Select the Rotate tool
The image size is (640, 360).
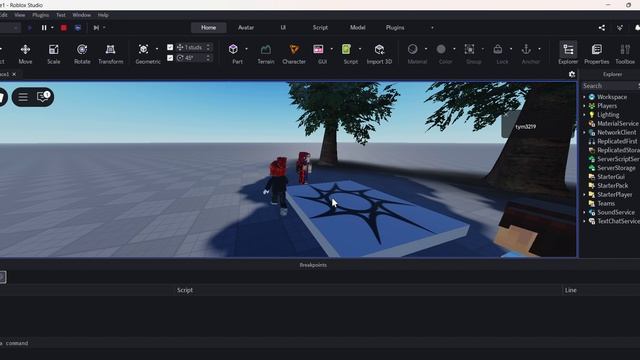click(82, 53)
